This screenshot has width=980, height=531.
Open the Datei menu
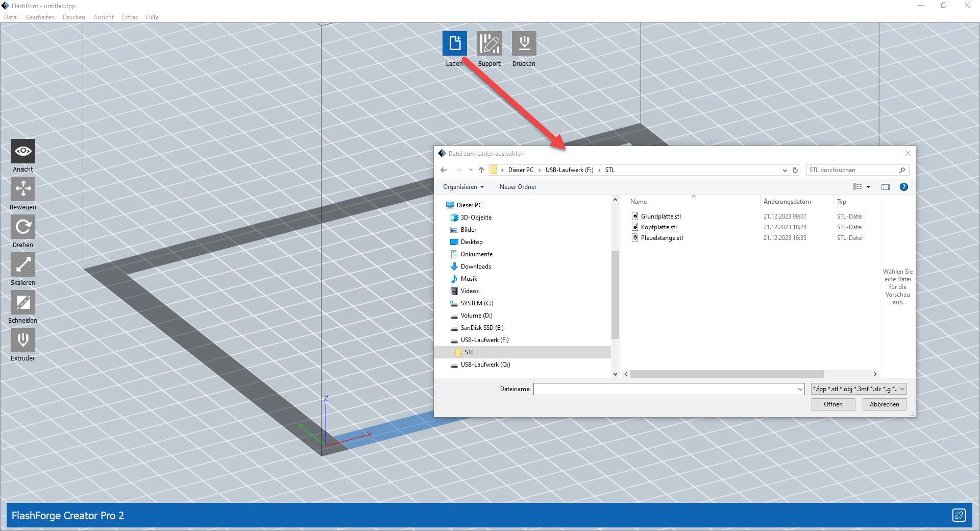click(11, 17)
